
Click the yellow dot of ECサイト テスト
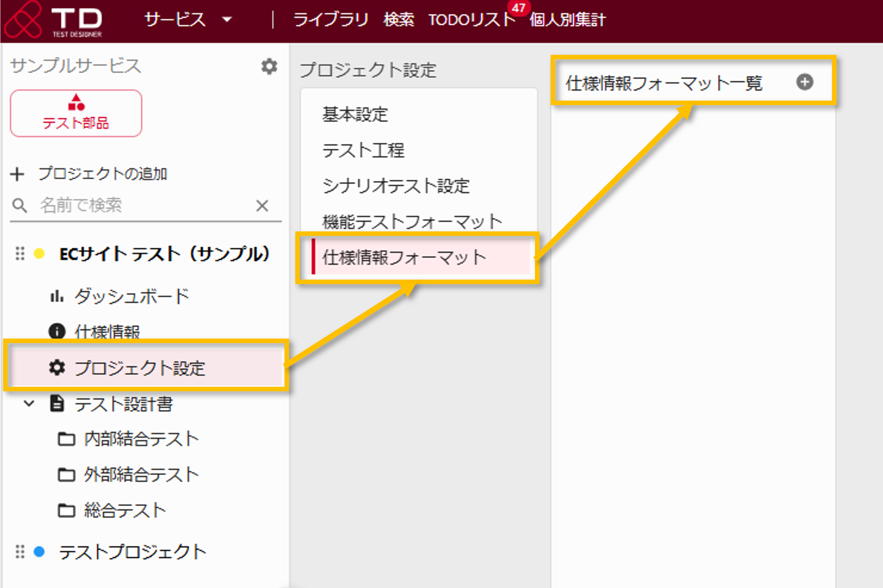click(39, 254)
